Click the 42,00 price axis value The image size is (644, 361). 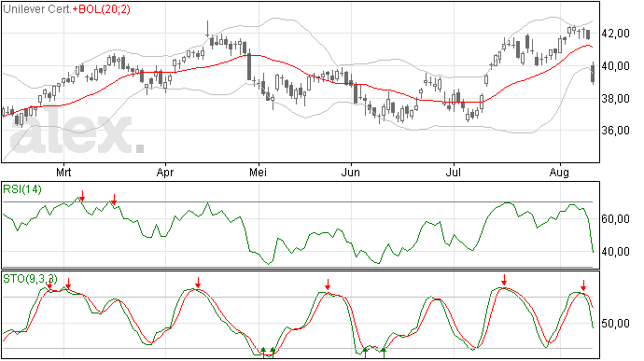(615, 34)
